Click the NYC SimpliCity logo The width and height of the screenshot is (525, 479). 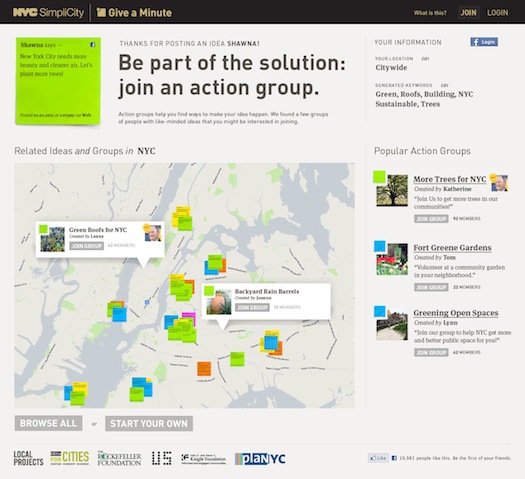point(49,12)
